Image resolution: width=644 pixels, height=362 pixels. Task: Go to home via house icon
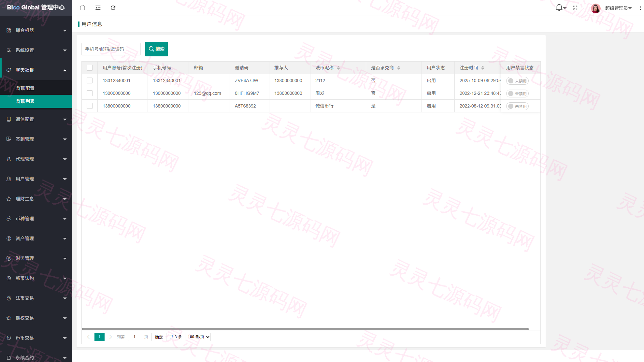tap(83, 7)
